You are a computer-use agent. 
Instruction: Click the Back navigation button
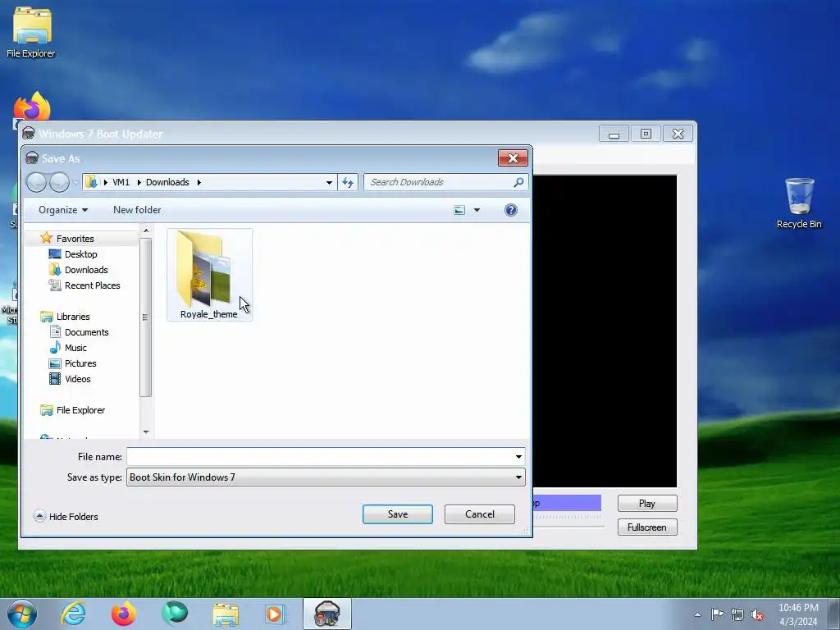[36, 182]
